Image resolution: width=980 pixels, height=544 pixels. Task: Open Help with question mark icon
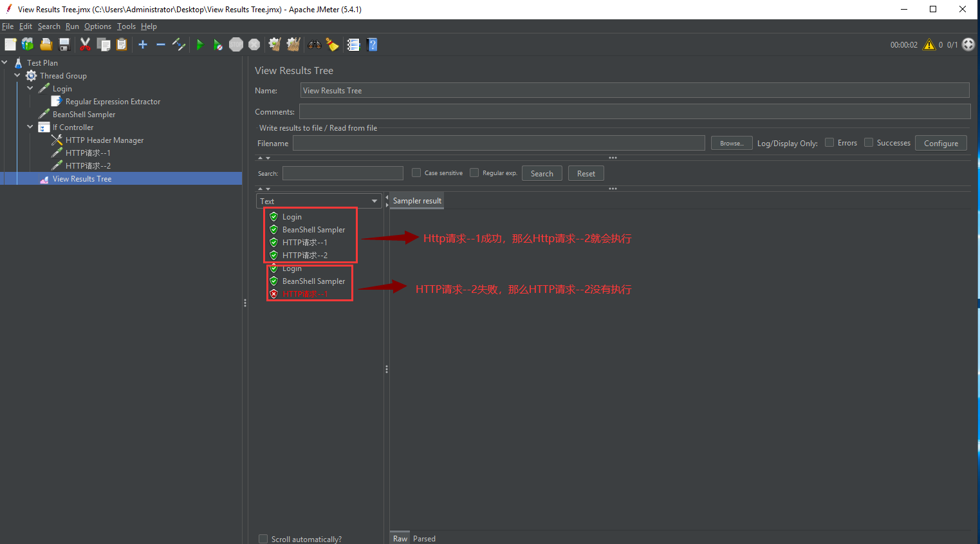pos(372,44)
